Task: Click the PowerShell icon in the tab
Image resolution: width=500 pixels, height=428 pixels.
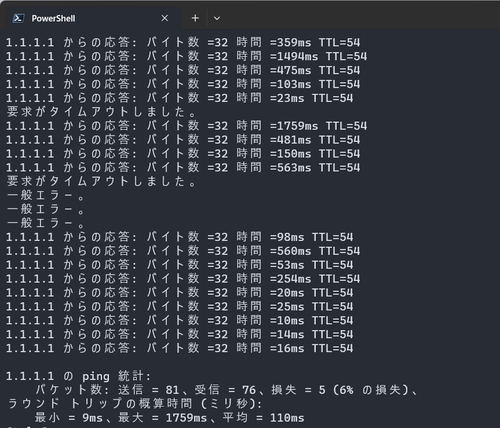Action: [x=18, y=18]
